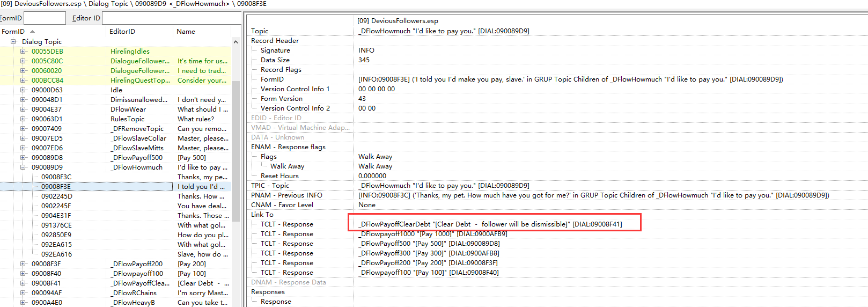Click the ENAM - Response flags row
Viewport: 868px width, 307px height.
(558, 147)
